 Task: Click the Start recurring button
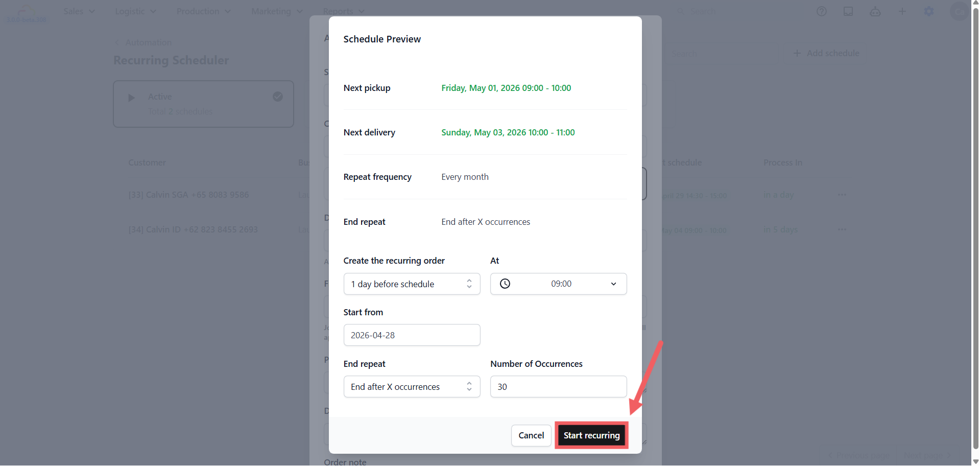point(591,435)
